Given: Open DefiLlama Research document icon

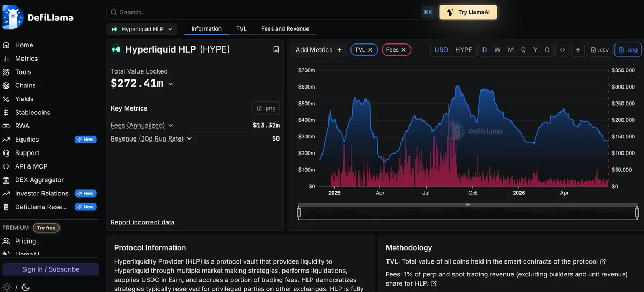Looking at the screenshot, I should (6, 207).
